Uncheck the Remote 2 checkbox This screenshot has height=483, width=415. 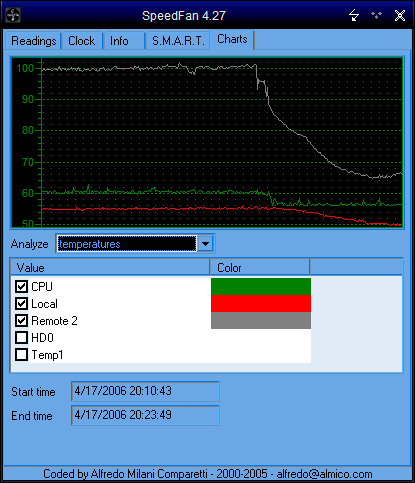(x=22, y=320)
